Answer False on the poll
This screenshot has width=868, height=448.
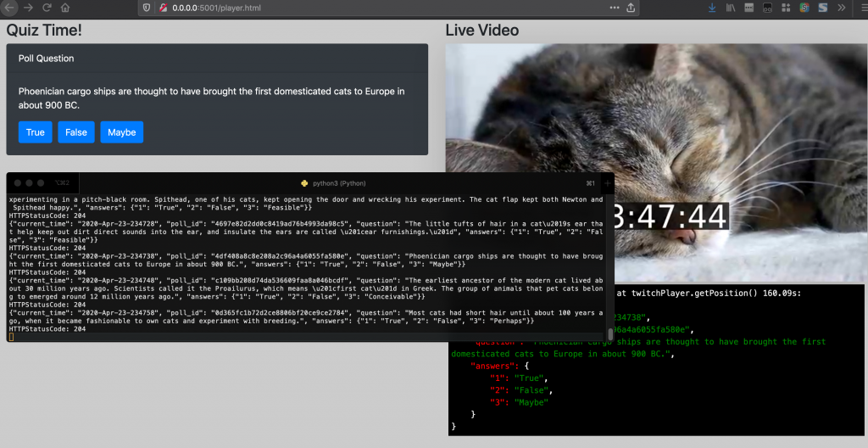coord(76,132)
